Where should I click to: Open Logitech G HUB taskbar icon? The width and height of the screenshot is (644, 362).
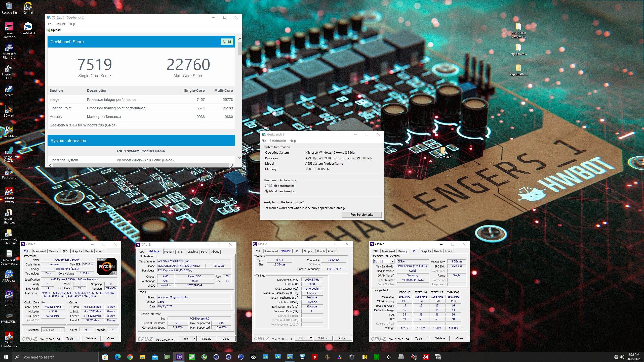(x=389, y=357)
